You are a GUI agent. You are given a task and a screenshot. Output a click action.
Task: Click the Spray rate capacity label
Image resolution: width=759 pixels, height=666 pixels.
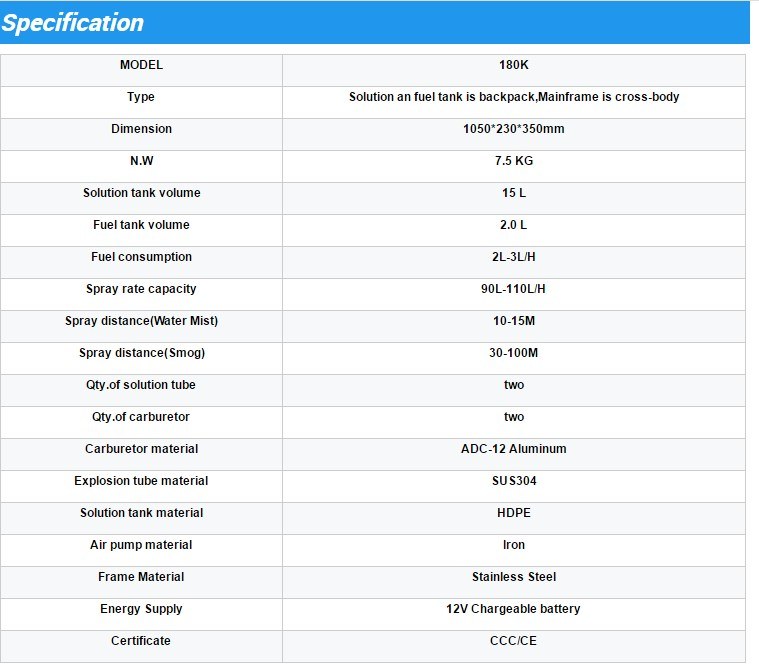(141, 289)
